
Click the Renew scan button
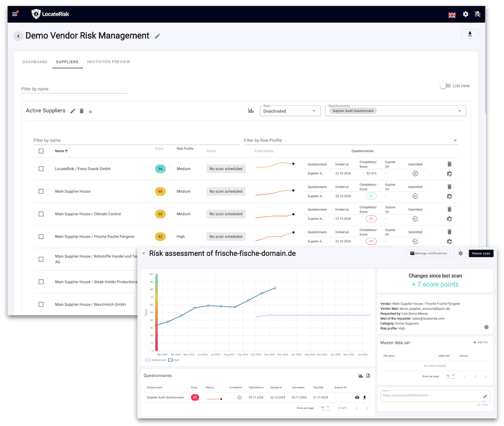tap(481, 253)
